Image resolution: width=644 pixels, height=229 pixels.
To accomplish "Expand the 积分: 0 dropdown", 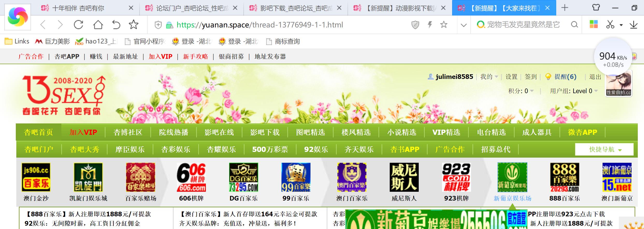I will [521, 91].
